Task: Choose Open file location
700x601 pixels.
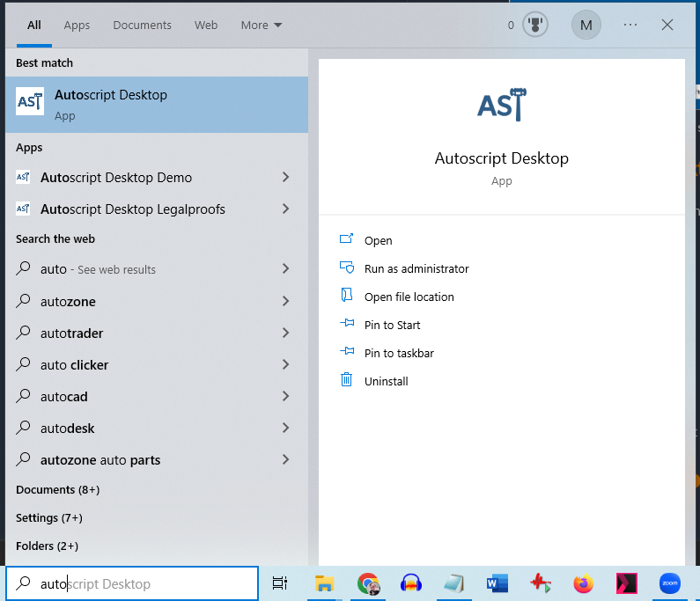Action: pyautogui.click(x=409, y=297)
